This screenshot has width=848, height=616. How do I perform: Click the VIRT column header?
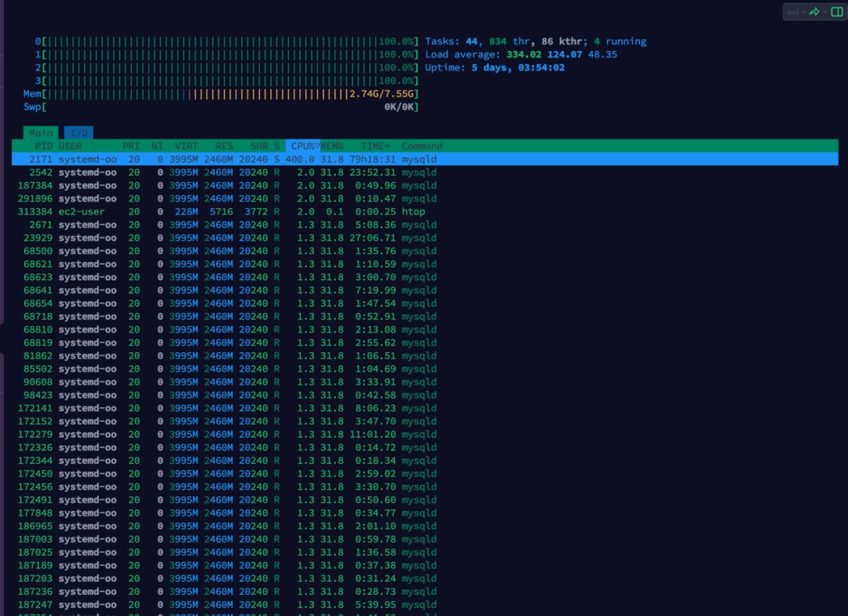click(x=186, y=146)
